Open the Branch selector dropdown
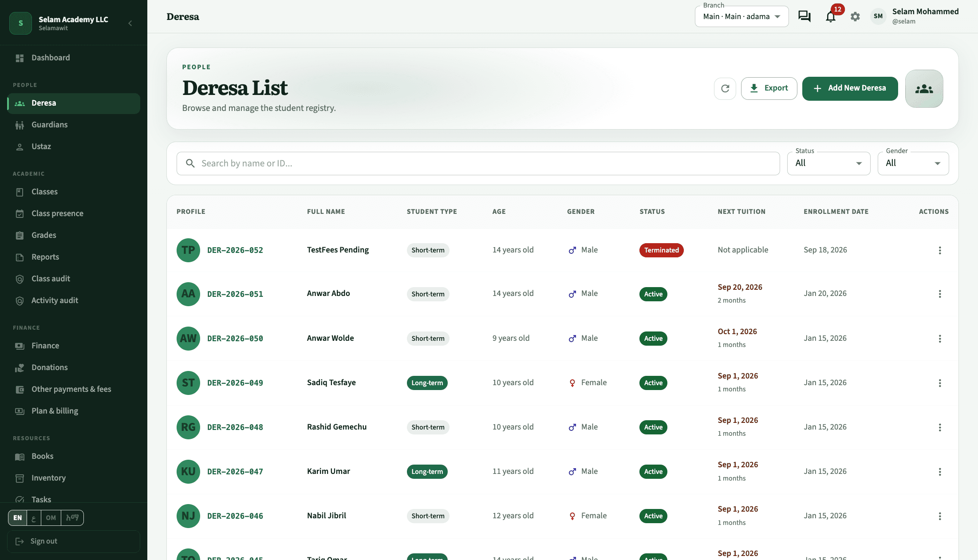This screenshot has height=560, width=978. 741,16
